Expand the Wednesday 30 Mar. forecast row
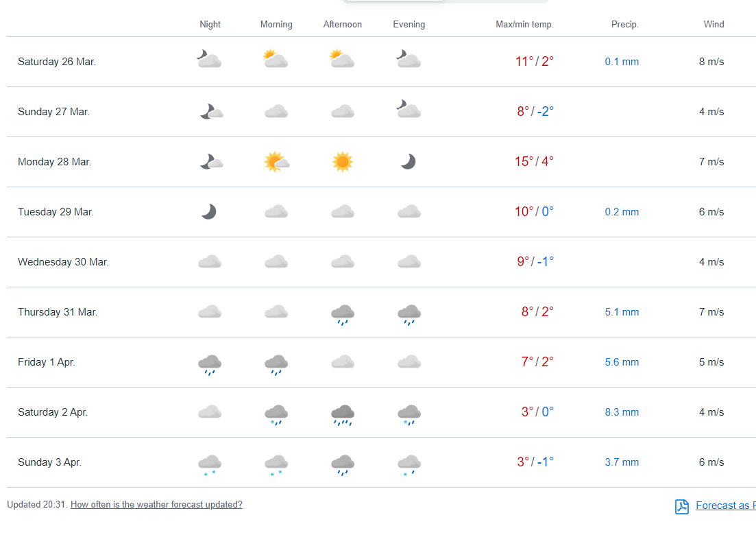The width and height of the screenshot is (756, 535). pyautogui.click(x=63, y=262)
